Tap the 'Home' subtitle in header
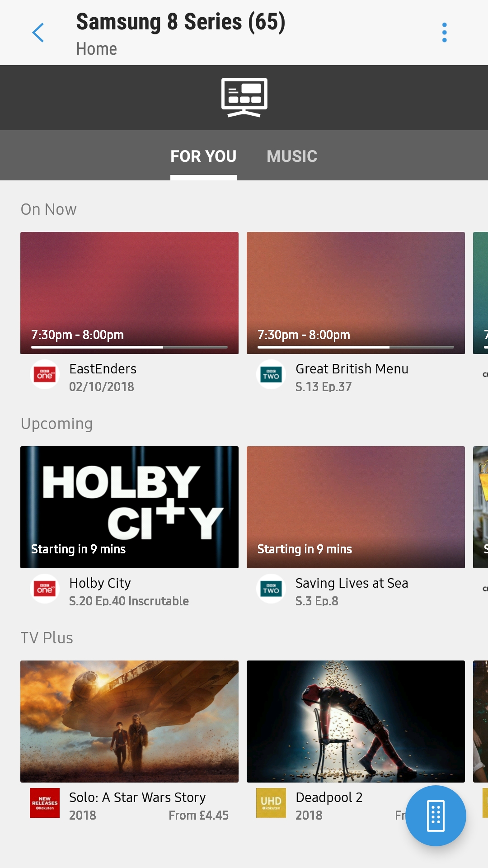Image resolution: width=488 pixels, height=868 pixels. pos(97,49)
